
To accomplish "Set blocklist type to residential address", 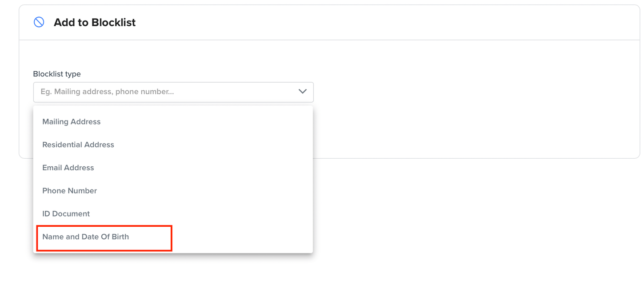I will 173,145.
